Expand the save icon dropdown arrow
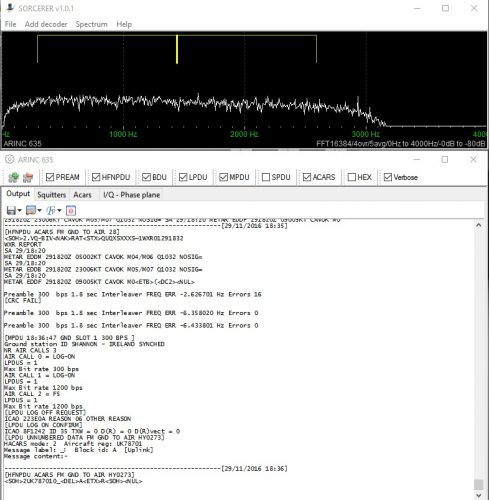 pyautogui.click(x=19, y=210)
